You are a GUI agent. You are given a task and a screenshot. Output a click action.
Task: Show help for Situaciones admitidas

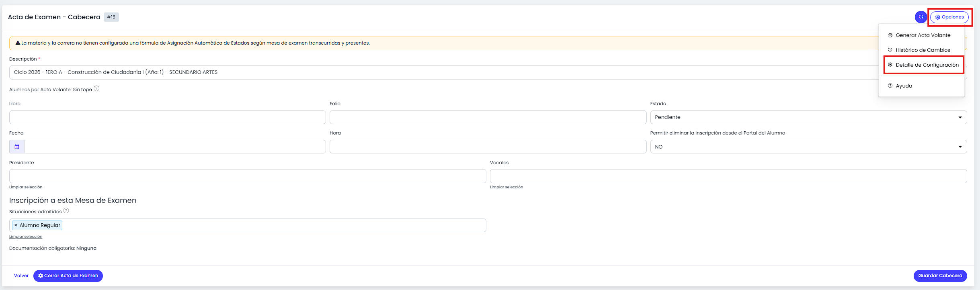tap(66, 211)
